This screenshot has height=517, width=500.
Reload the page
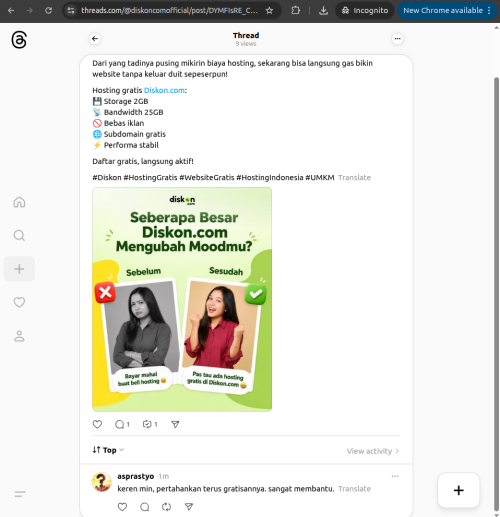point(49,11)
